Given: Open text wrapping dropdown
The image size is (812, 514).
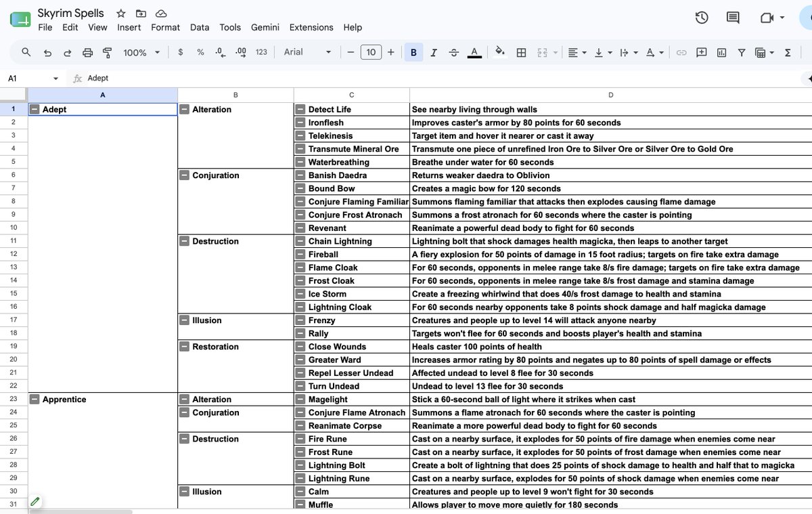Looking at the screenshot, I should (629, 52).
